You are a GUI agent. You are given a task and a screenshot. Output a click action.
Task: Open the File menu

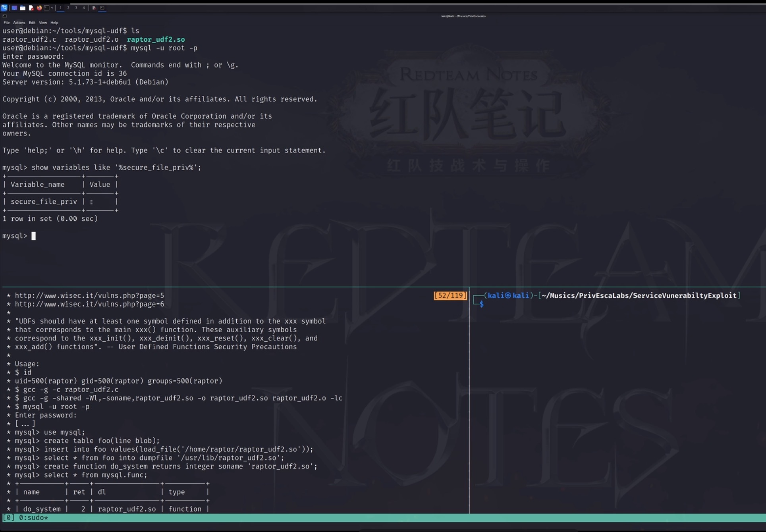pyautogui.click(x=6, y=23)
